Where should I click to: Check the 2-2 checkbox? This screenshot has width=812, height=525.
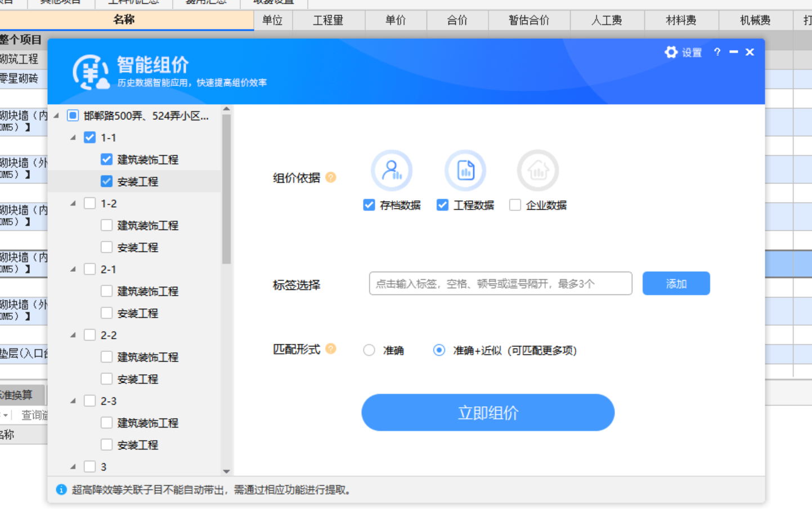(89, 335)
